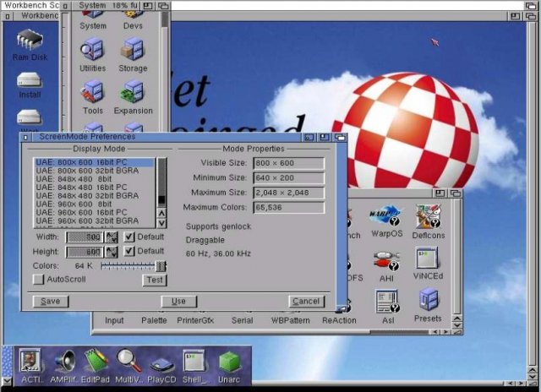Click the PrinterGfx label in Prefs window
The image size is (541, 392).
coord(195,320)
